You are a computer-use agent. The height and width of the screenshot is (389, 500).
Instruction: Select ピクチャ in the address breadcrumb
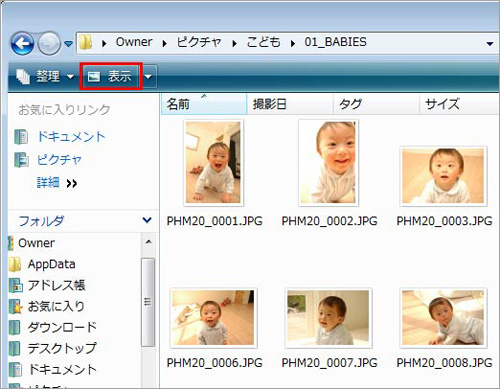click(x=199, y=42)
